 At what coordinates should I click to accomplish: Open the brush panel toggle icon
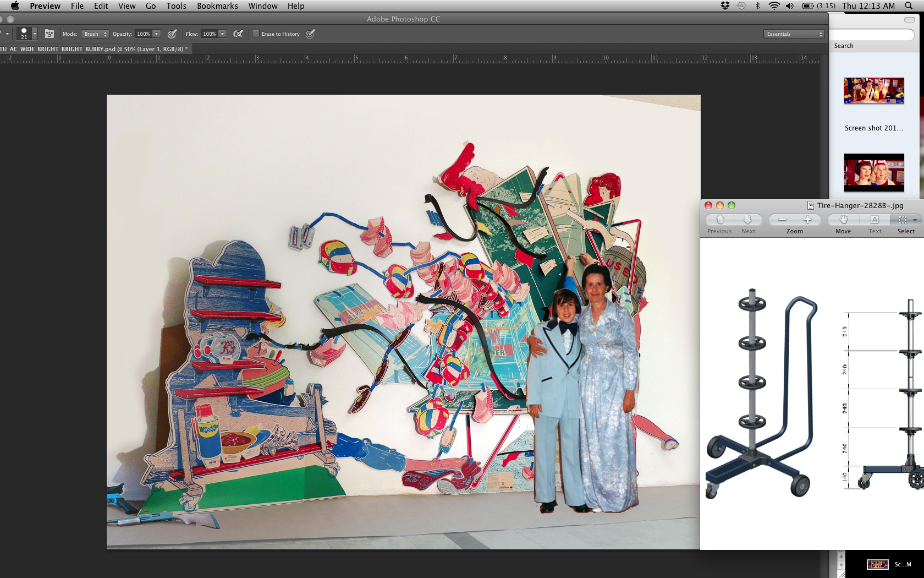point(50,34)
